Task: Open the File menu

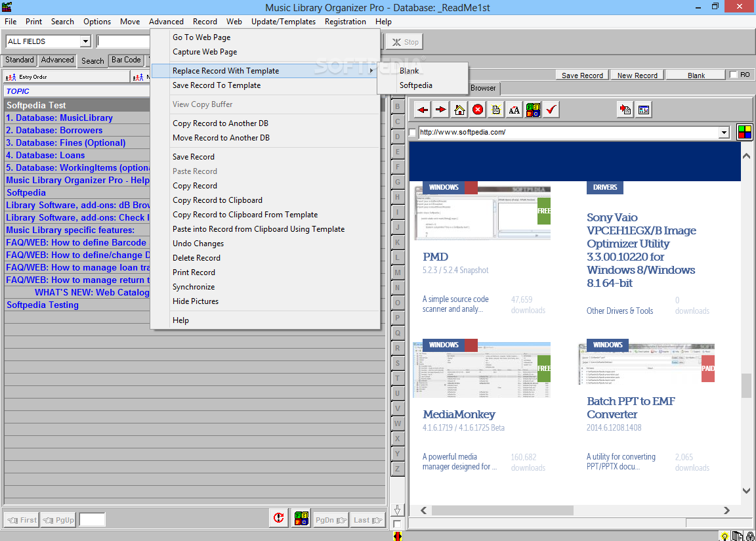Action: pos(10,22)
